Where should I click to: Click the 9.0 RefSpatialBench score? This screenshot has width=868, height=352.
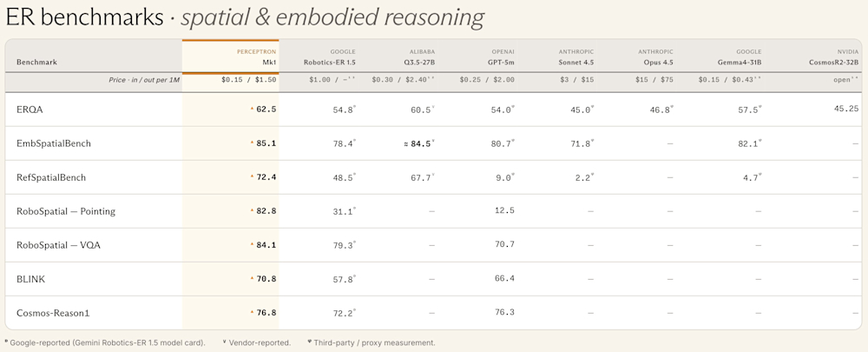pyautogui.click(x=504, y=177)
